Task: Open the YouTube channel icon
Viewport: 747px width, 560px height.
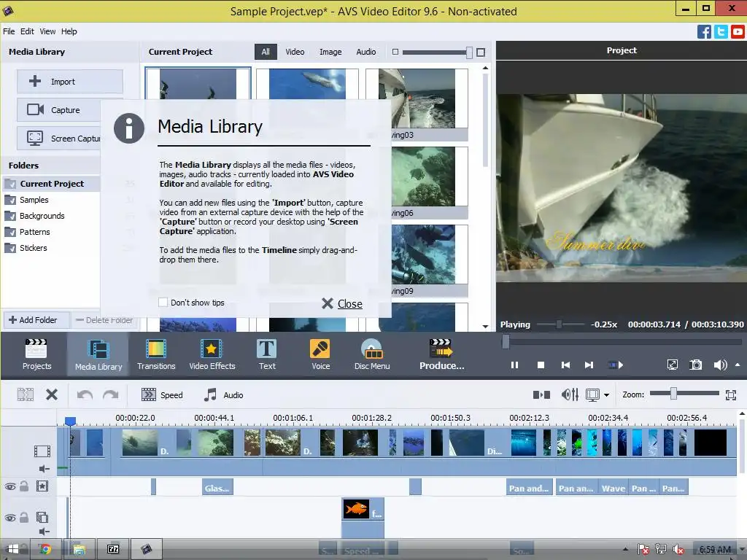Action: tap(738, 32)
